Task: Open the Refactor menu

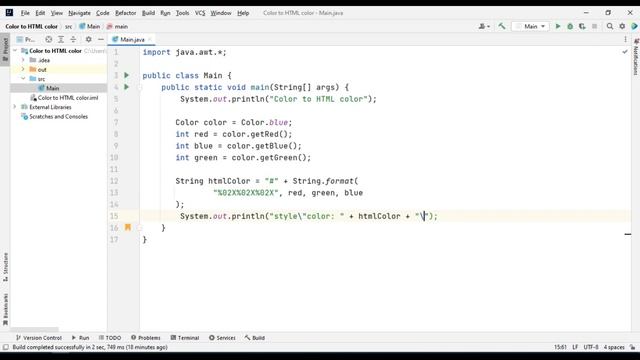Action: pyautogui.click(x=125, y=13)
